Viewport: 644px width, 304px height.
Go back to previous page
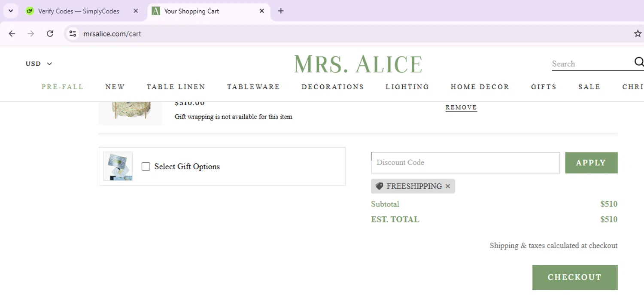12,33
